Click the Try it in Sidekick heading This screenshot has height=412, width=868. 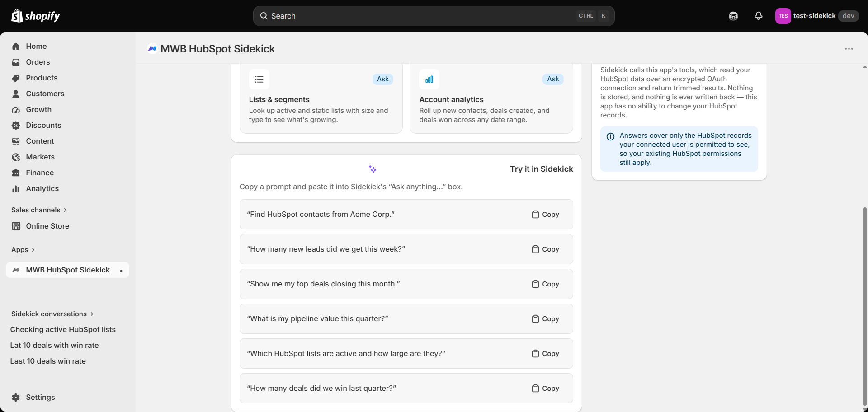tap(542, 169)
